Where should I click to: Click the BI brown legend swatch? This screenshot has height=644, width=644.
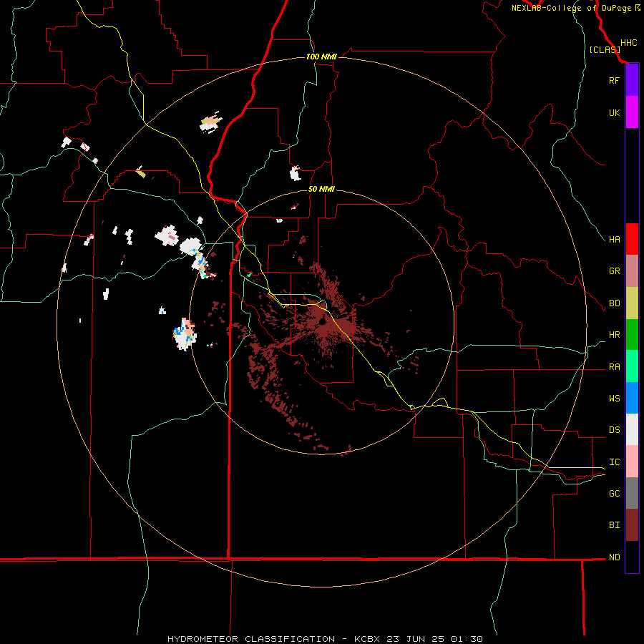pos(632,525)
